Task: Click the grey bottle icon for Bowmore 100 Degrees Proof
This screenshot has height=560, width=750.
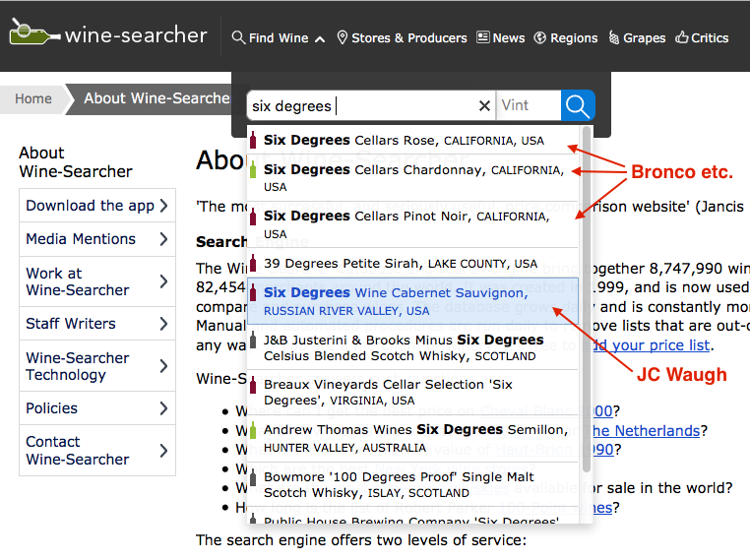Action: (253, 476)
